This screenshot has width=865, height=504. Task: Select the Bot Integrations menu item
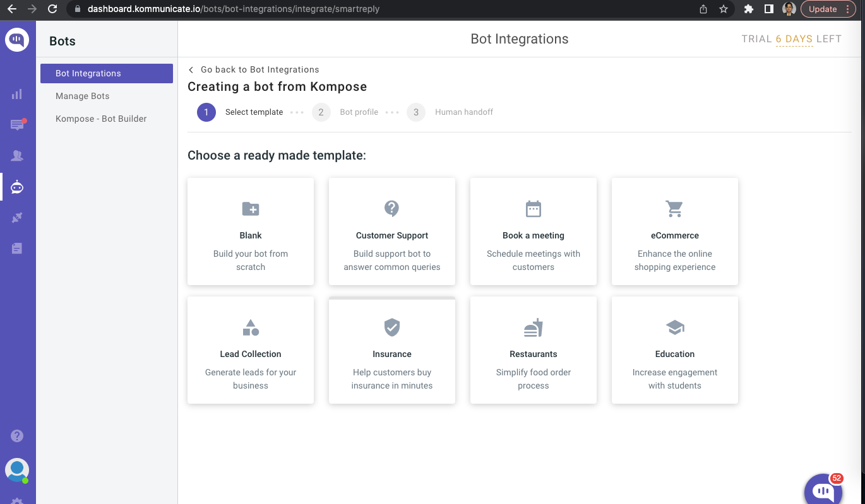pos(106,73)
